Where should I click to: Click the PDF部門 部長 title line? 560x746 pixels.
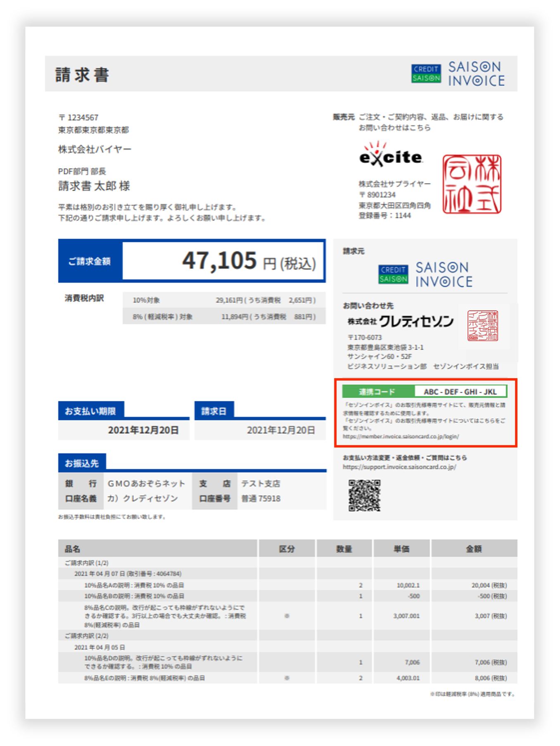pyautogui.click(x=82, y=172)
